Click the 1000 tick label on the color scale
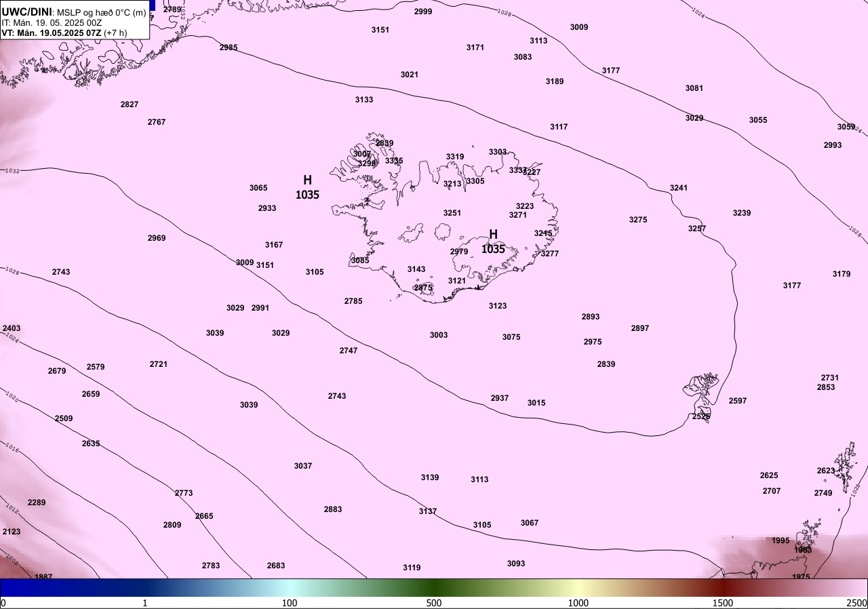868x609 pixels. (x=578, y=603)
